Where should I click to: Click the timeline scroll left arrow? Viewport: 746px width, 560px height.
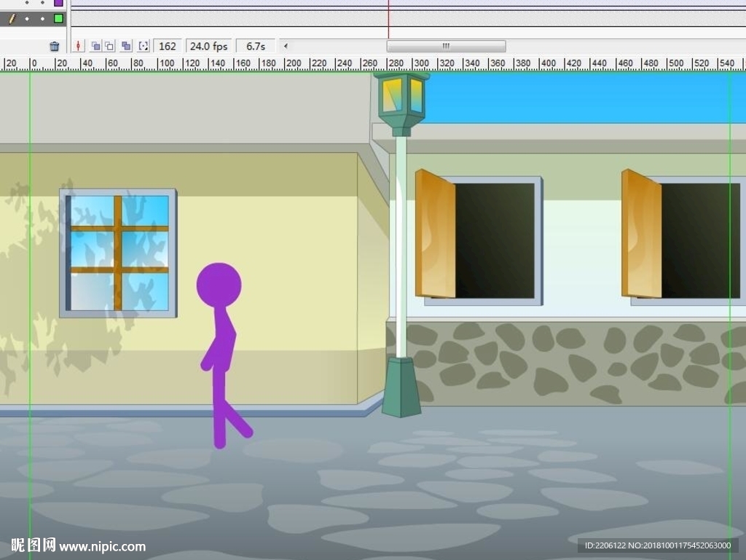point(286,47)
